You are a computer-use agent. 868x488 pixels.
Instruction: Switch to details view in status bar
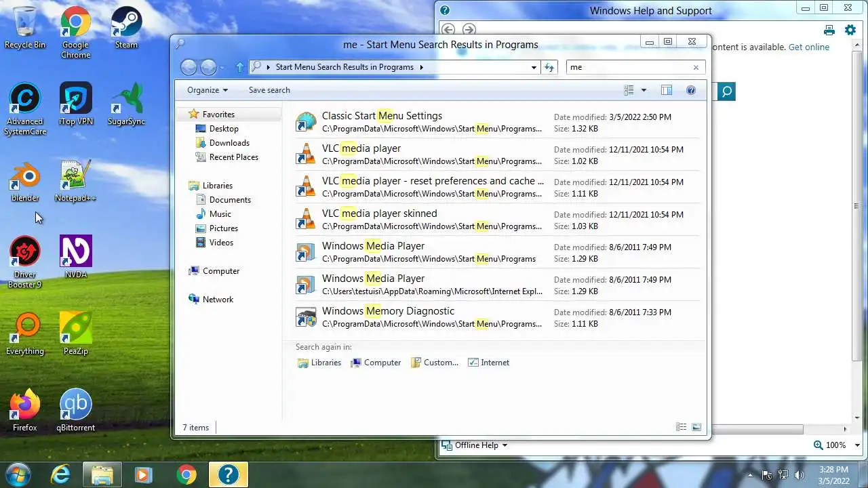(681, 427)
